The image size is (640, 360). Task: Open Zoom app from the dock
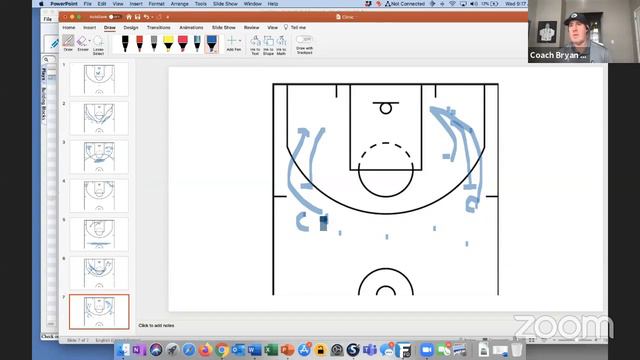tap(427, 350)
